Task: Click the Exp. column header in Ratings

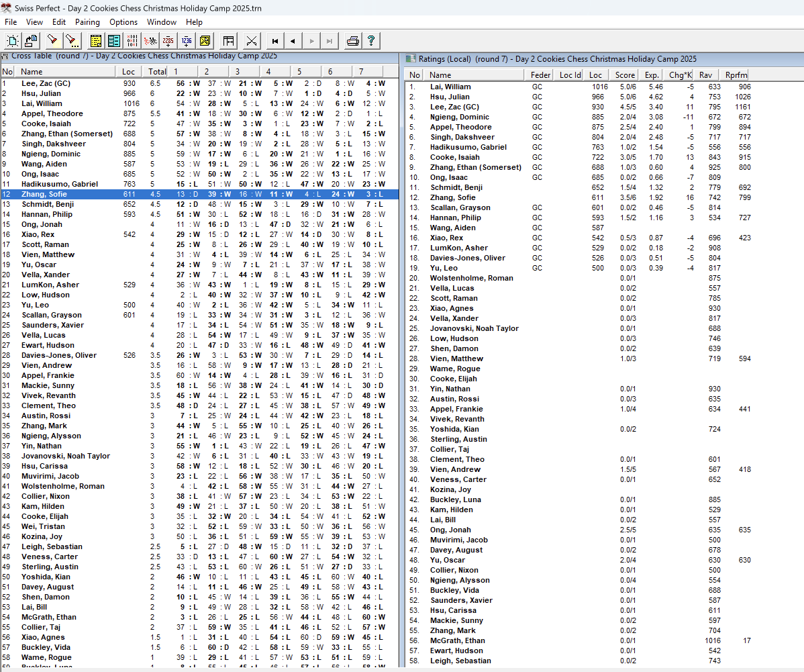Action: click(x=652, y=75)
